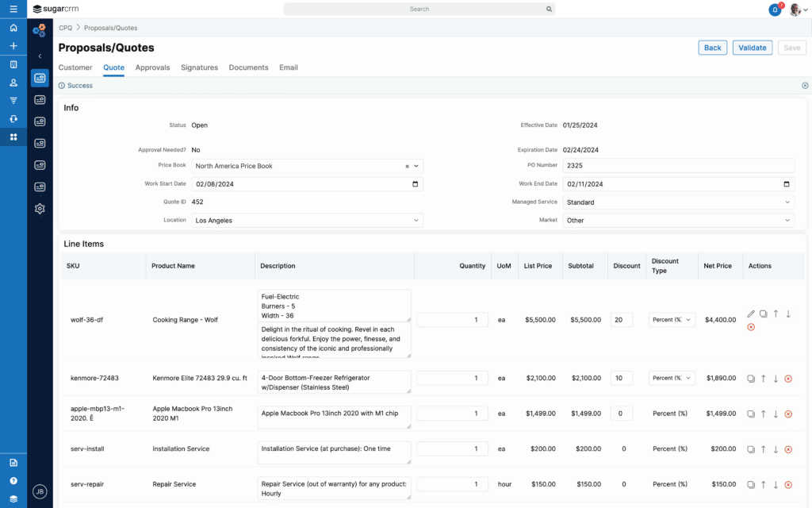
Task: Open the Managed Service dropdown
Action: pyautogui.click(x=679, y=202)
